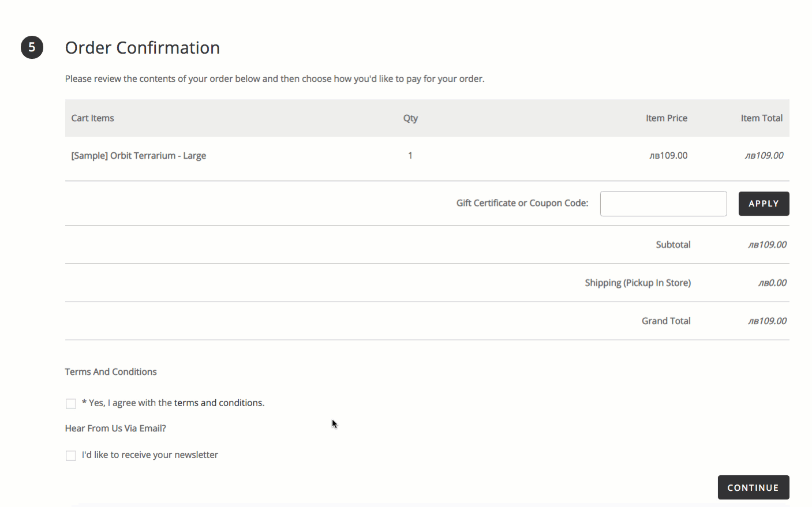Click the Qty column header

[410, 118]
